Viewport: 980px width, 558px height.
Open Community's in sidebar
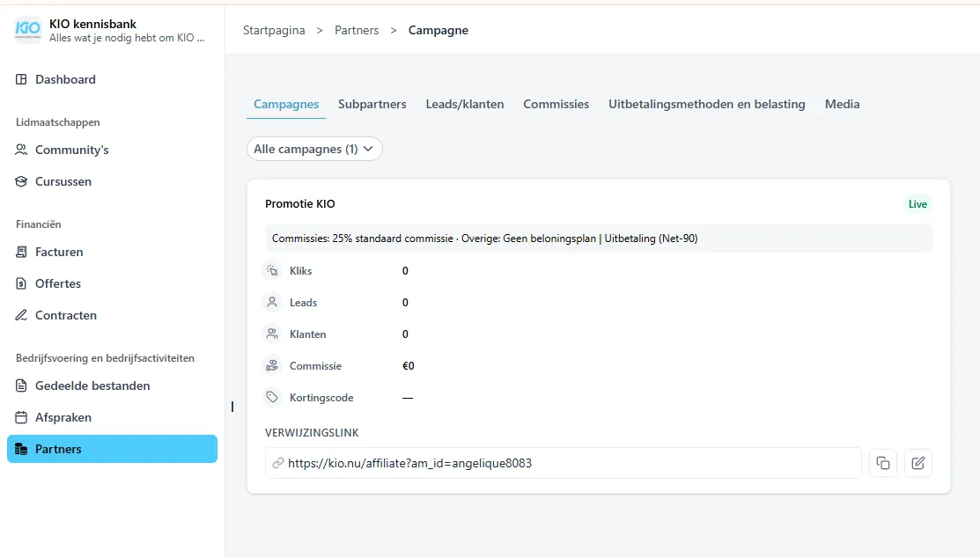112,150
